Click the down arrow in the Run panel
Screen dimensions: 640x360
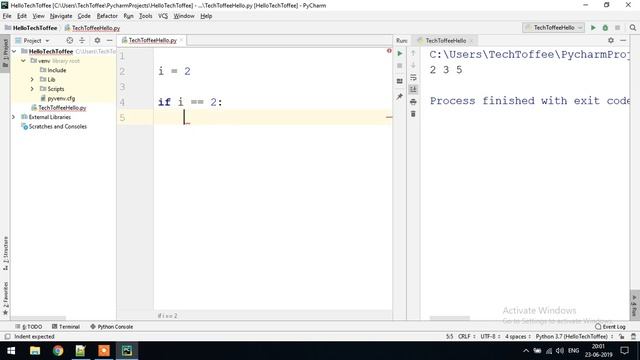coord(413,65)
